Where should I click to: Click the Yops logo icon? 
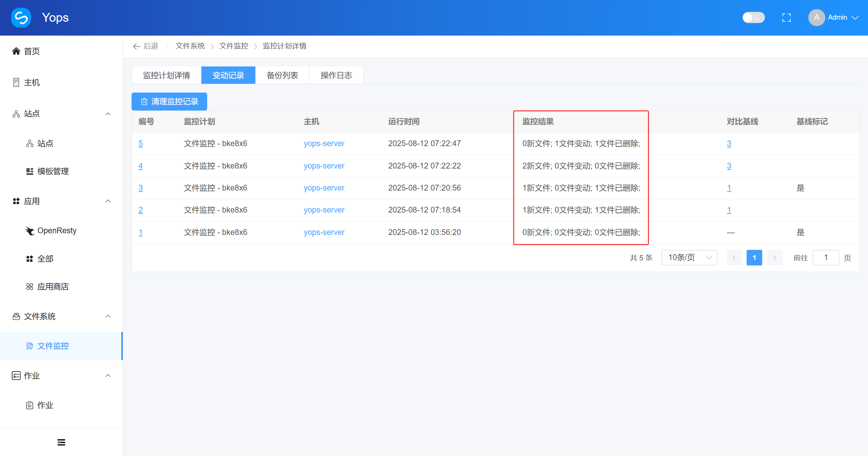(x=21, y=17)
